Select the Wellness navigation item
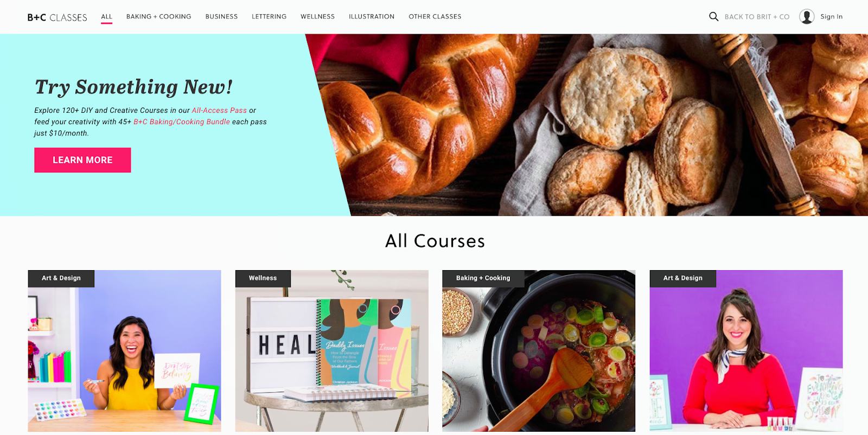Image resolution: width=868 pixels, height=435 pixels. tap(317, 17)
